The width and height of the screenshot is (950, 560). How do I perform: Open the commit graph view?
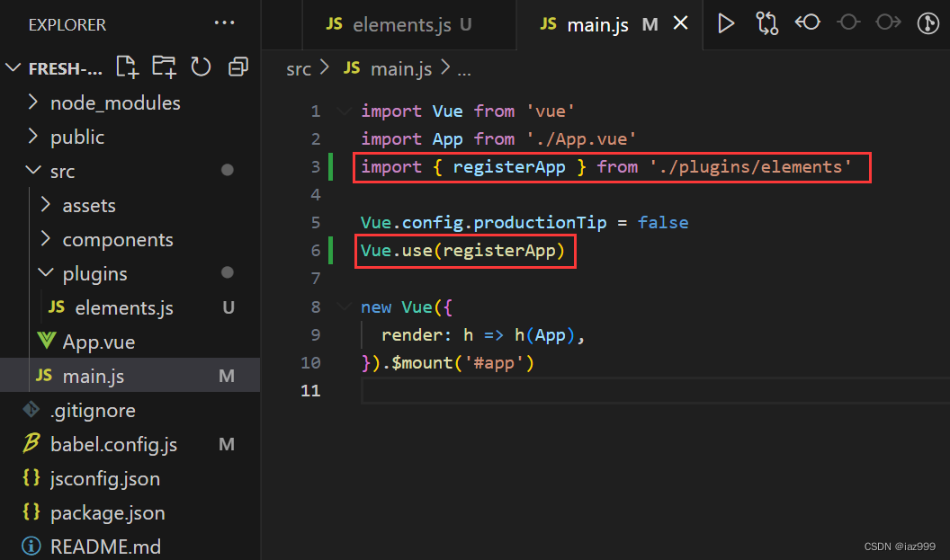pos(928,24)
